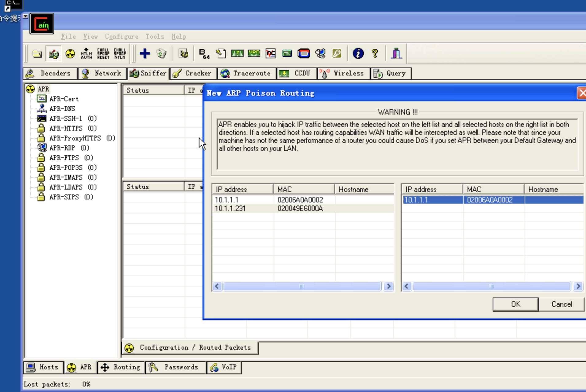Select APR-DNS in the tree
The height and width of the screenshot is (392, 586).
(62, 109)
